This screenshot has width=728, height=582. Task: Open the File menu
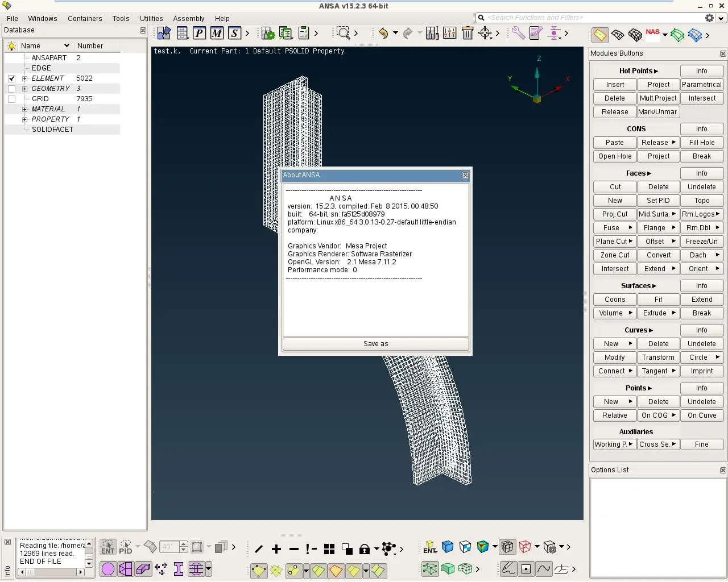tap(13, 19)
